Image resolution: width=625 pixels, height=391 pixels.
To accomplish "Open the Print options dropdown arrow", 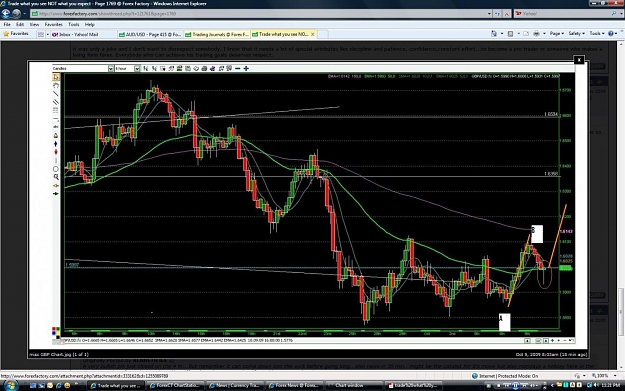I will [x=544, y=33].
